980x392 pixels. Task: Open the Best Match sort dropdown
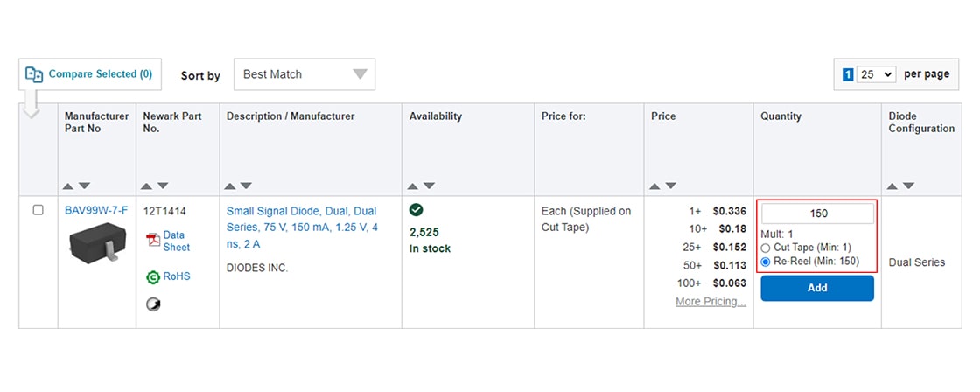[304, 74]
